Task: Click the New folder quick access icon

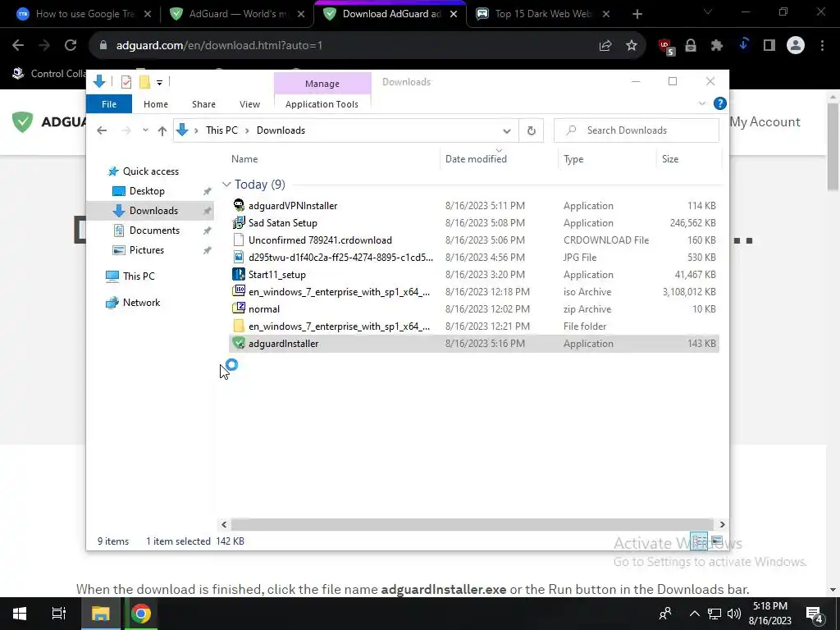Action: (x=144, y=82)
